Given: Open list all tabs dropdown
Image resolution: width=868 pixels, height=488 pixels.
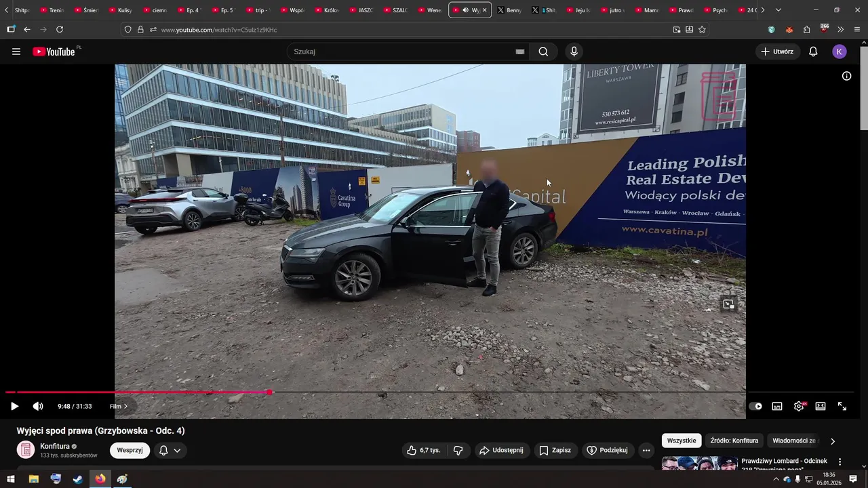Looking at the screenshot, I should click(x=778, y=10).
